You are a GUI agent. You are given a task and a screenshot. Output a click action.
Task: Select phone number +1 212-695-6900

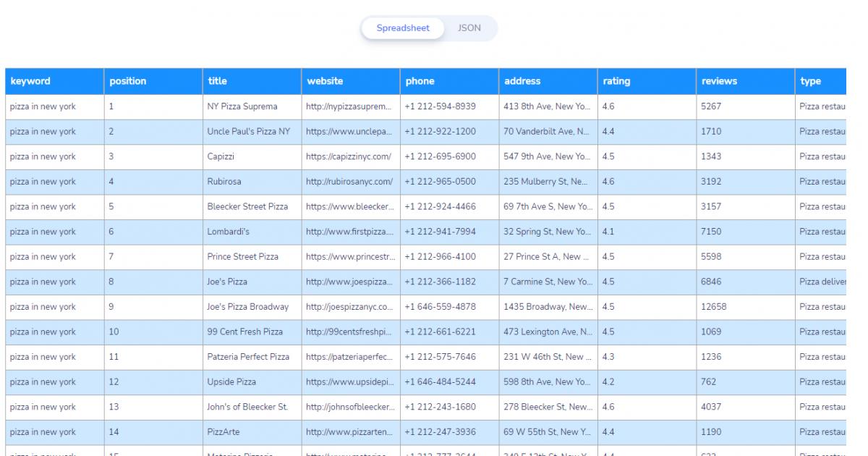[449, 156]
